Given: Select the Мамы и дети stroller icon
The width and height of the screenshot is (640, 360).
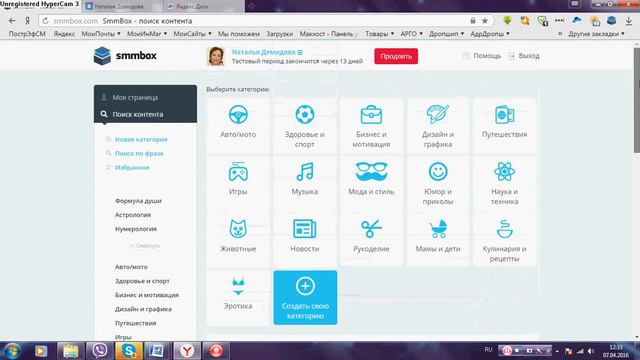Looking at the screenshot, I should (x=438, y=229).
